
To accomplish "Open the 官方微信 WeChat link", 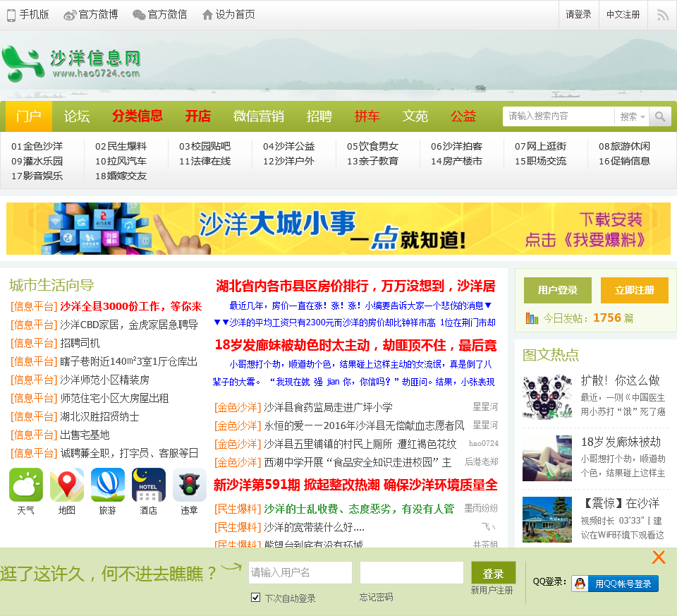I will 160,15.
